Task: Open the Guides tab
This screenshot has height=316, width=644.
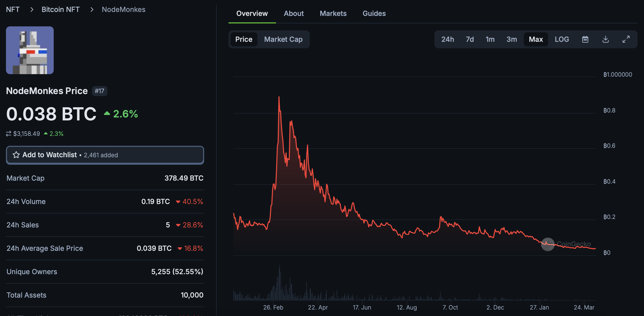Action: [x=374, y=13]
